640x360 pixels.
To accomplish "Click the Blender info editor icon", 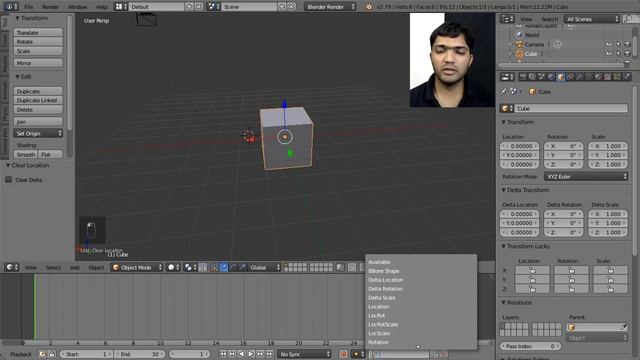I will pyautogui.click(x=11, y=7).
